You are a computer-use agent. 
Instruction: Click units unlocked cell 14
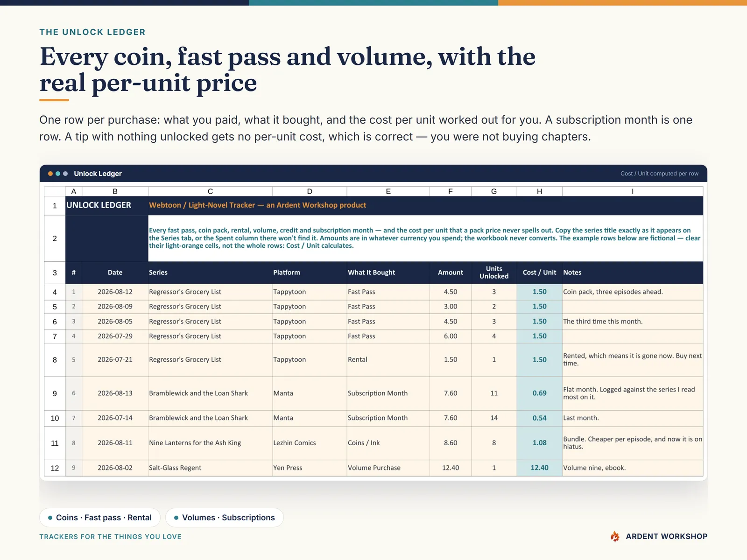tap(494, 418)
